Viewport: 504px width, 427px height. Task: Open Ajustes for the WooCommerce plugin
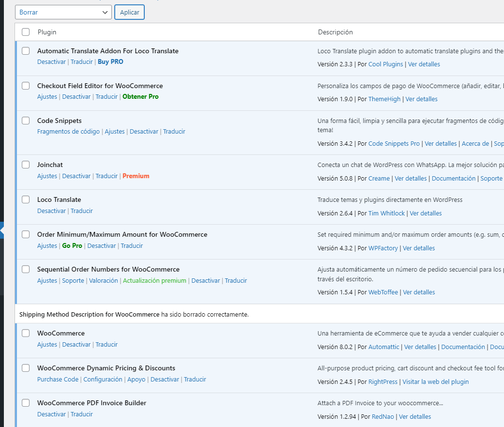pos(47,344)
